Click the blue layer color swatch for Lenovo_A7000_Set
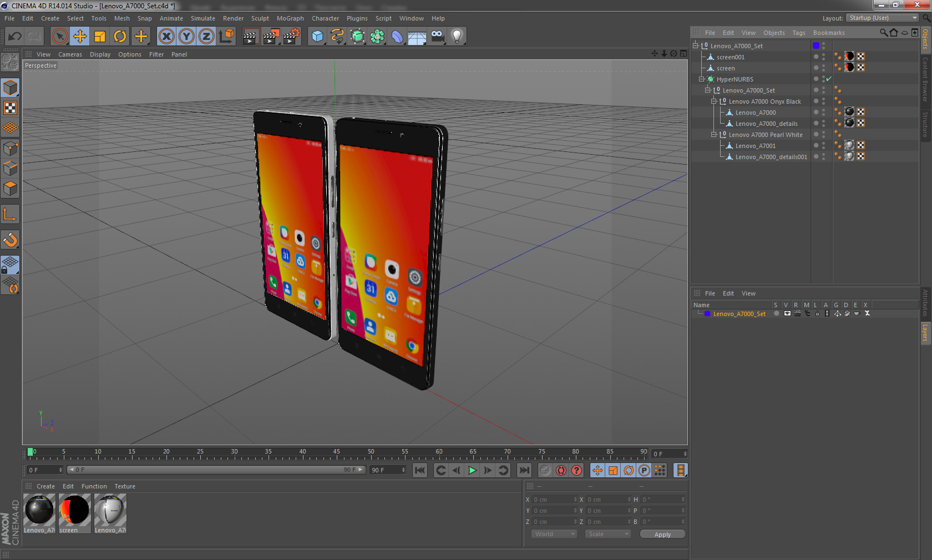 coord(707,314)
